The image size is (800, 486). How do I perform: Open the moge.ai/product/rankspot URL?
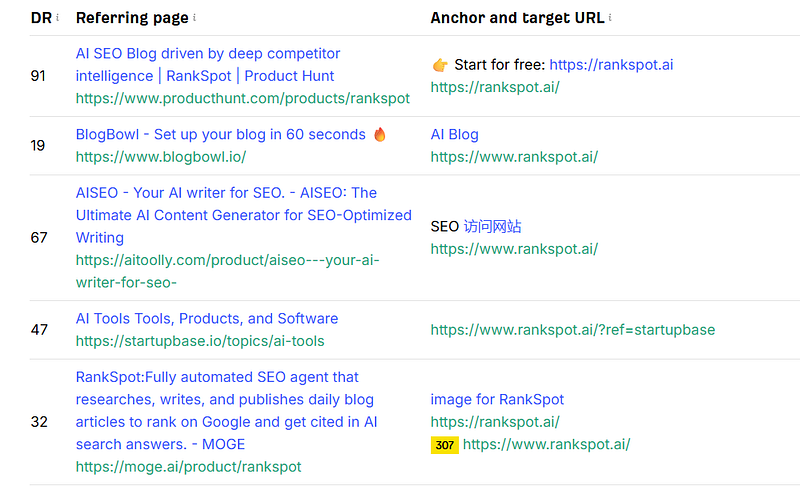pos(188,467)
